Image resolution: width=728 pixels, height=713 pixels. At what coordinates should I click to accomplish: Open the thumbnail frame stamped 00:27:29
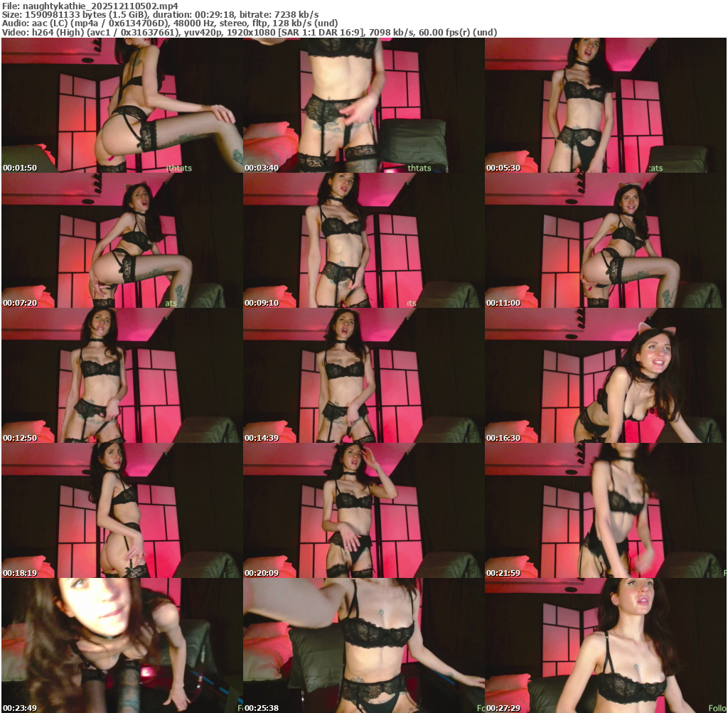coord(606,645)
